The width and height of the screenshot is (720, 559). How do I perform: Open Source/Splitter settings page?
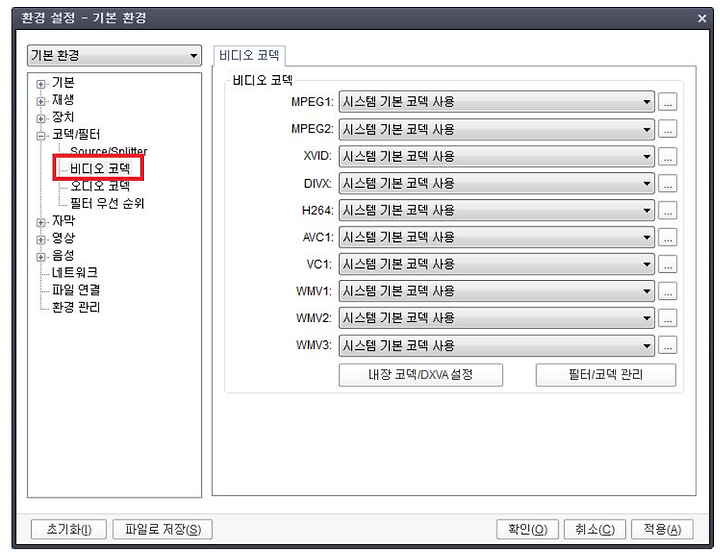tap(109, 151)
